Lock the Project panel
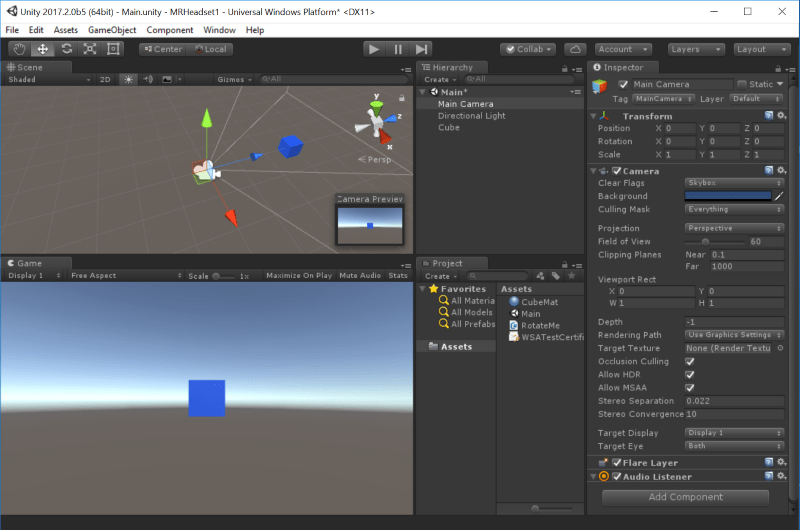Screen dimensions: 800x530 coord(564,265)
